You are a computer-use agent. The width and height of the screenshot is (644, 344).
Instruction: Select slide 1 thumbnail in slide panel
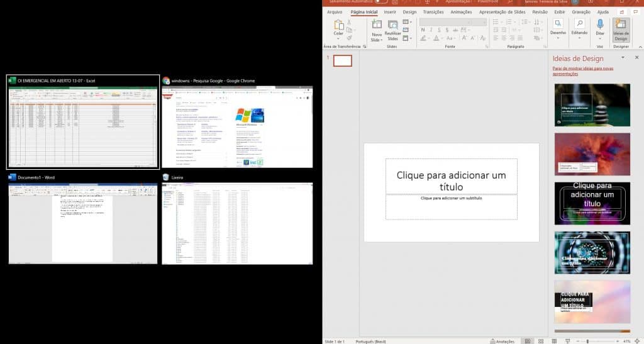point(343,61)
